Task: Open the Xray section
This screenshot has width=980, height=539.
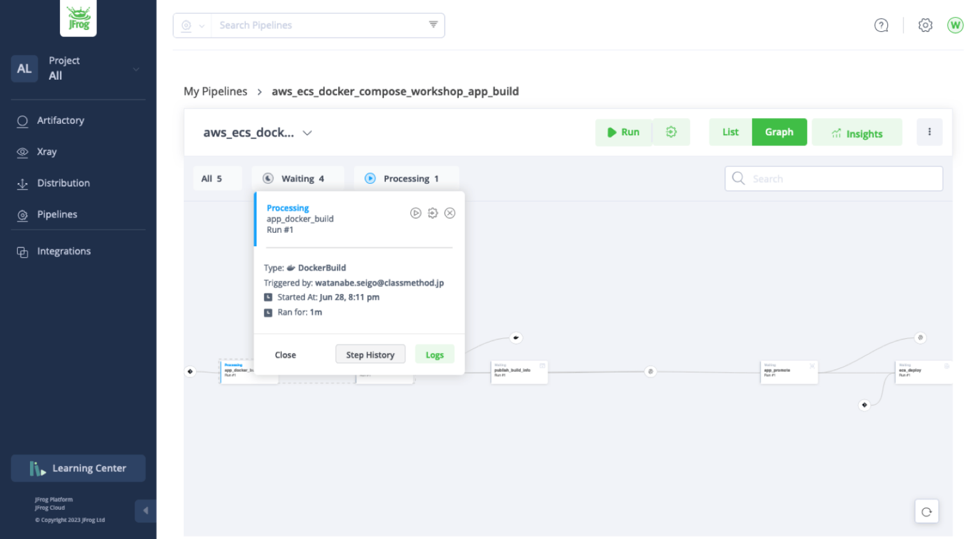Action: coord(47,152)
